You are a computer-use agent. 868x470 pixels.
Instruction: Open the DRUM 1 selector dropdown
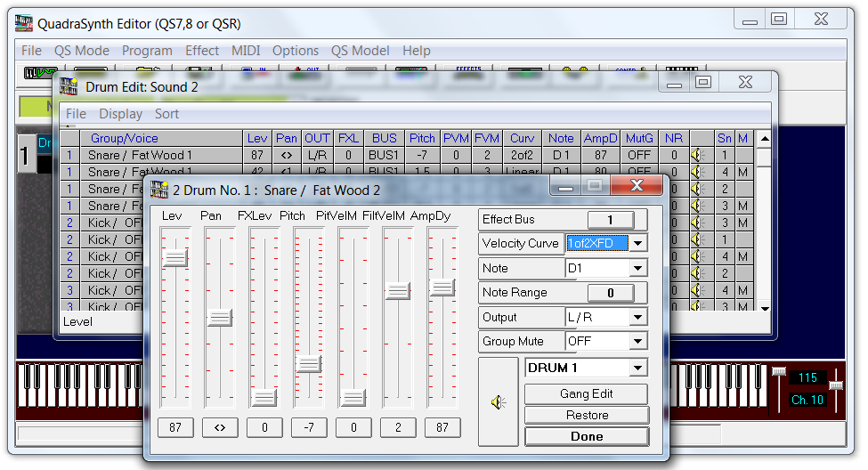pos(638,368)
